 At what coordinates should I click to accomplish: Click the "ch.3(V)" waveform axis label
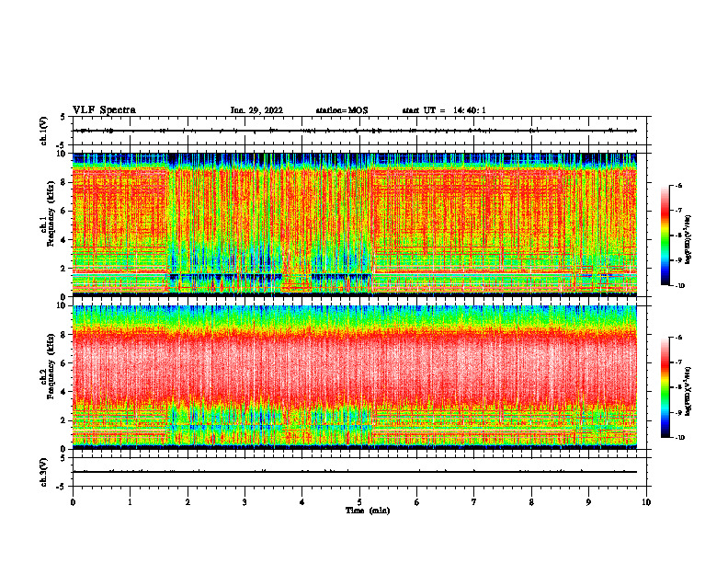pyautogui.click(x=44, y=472)
